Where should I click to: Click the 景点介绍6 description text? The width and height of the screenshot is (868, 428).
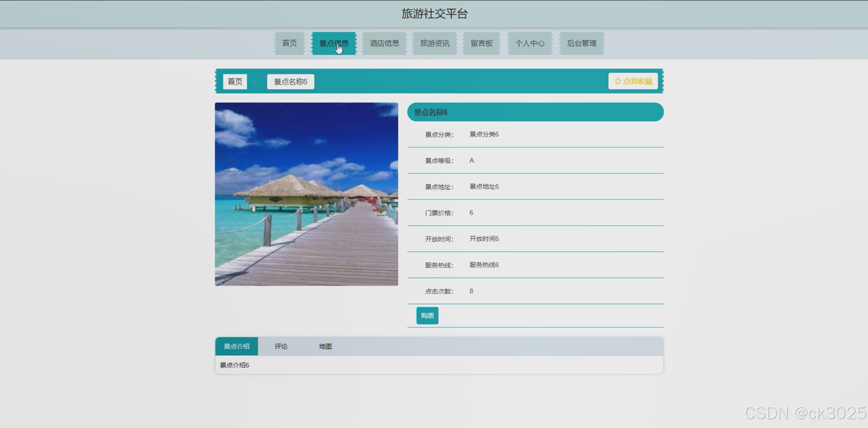pyautogui.click(x=234, y=365)
